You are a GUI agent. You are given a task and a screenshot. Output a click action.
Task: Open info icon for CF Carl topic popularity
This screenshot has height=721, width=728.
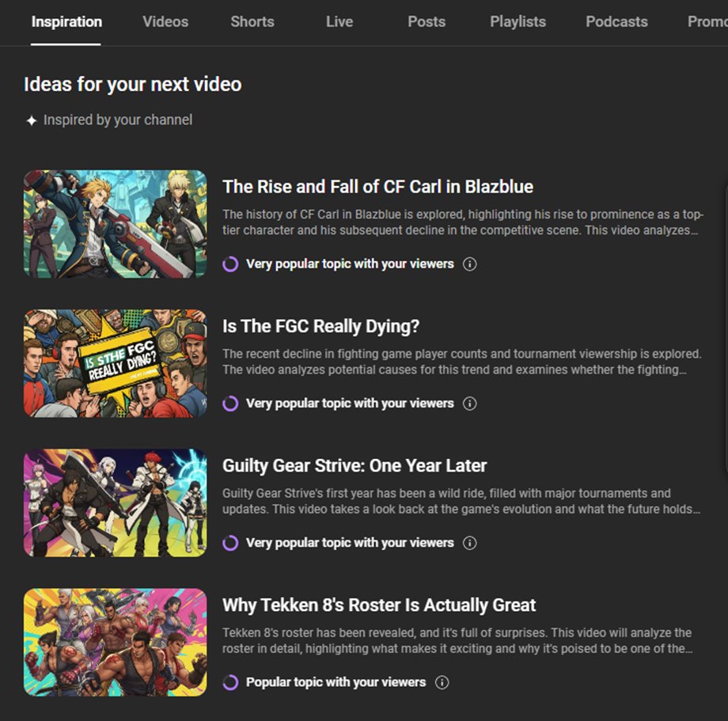[x=469, y=264]
